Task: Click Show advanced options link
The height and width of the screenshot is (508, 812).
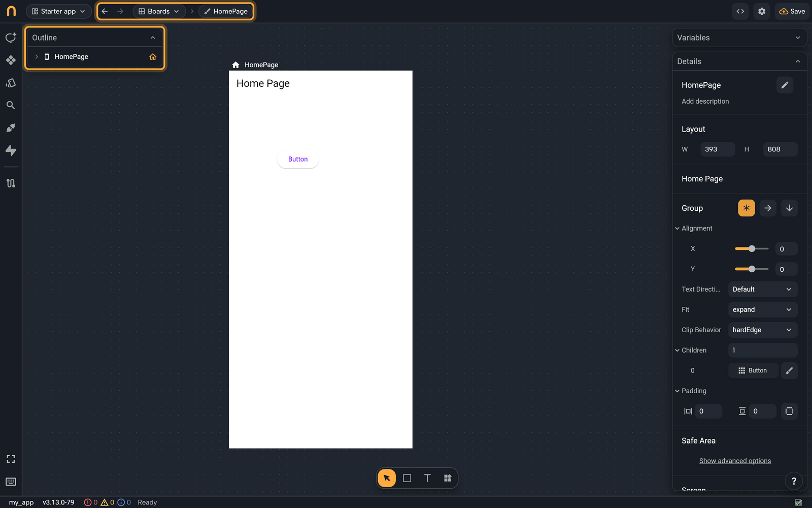Action: [x=735, y=461]
